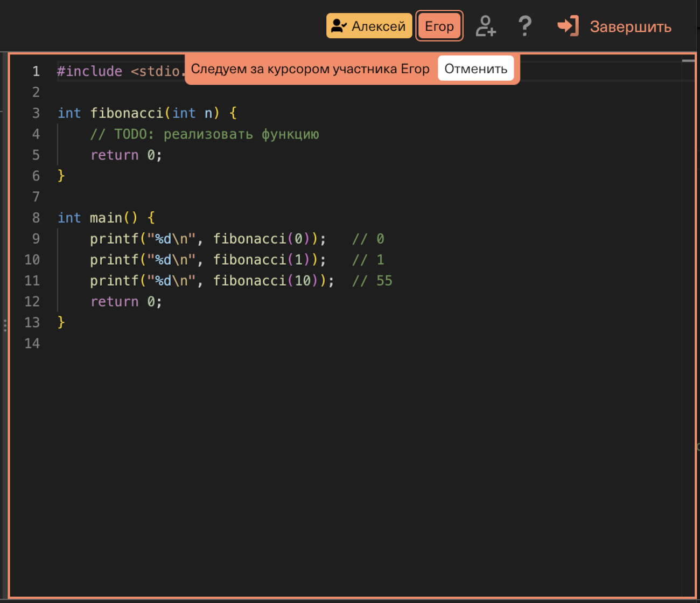Screen dimensions: 700x603
Task: Click printf call with fibonacci(1)
Action: pyautogui.click(x=208, y=260)
